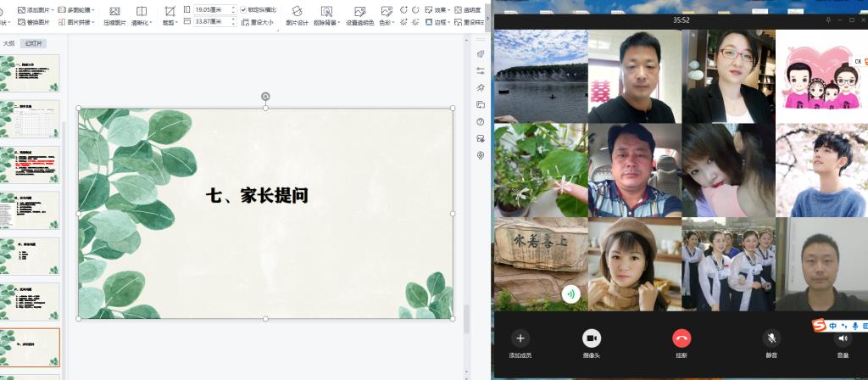
Task: Click 重设大小 to reset picture size
Action: click(x=259, y=22)
